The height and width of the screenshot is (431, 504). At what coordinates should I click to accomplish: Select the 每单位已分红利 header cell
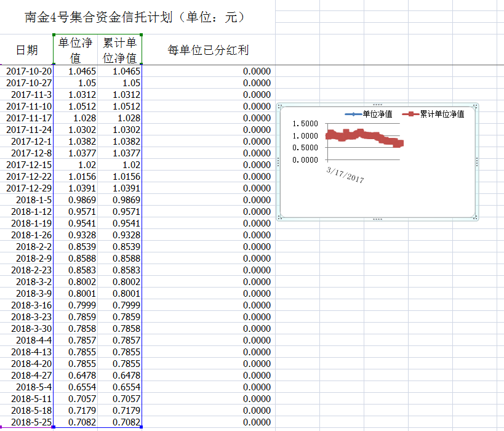click(208, 50)
